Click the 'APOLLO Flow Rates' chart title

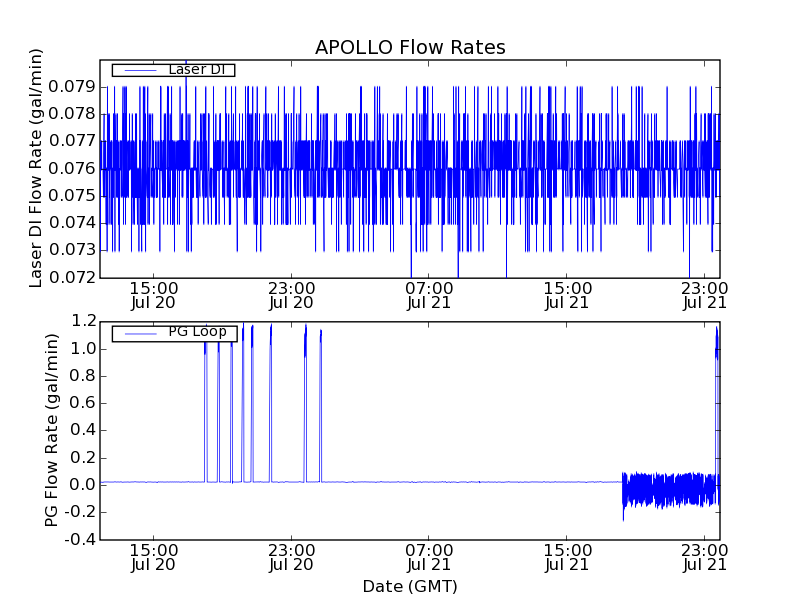point(410,47)
